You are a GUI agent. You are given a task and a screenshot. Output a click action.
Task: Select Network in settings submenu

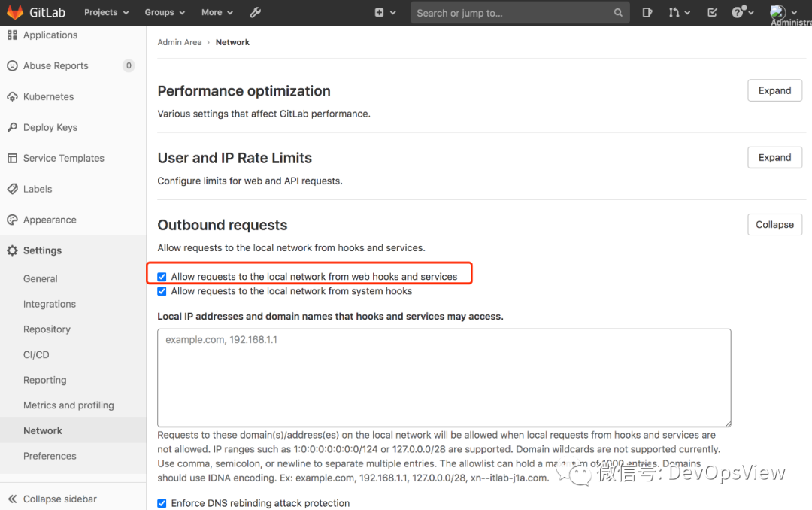[42, 431]
